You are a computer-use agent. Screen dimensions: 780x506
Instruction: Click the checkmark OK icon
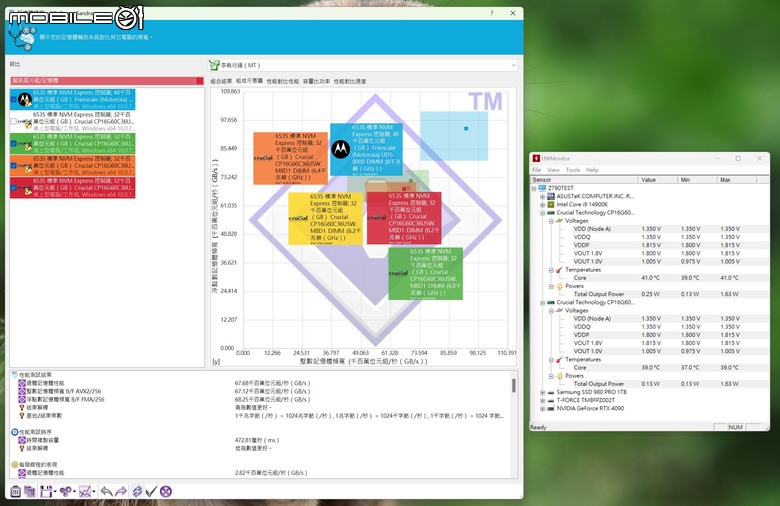click(x=151, y=492)
